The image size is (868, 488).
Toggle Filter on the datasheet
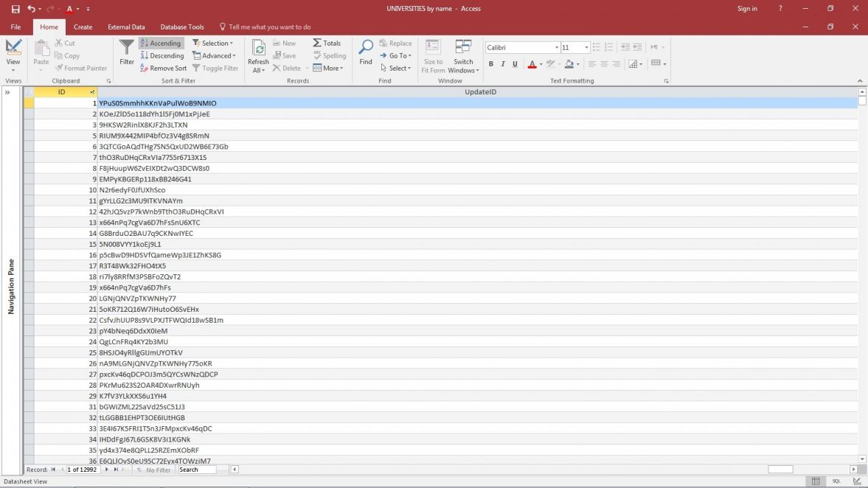215,68
